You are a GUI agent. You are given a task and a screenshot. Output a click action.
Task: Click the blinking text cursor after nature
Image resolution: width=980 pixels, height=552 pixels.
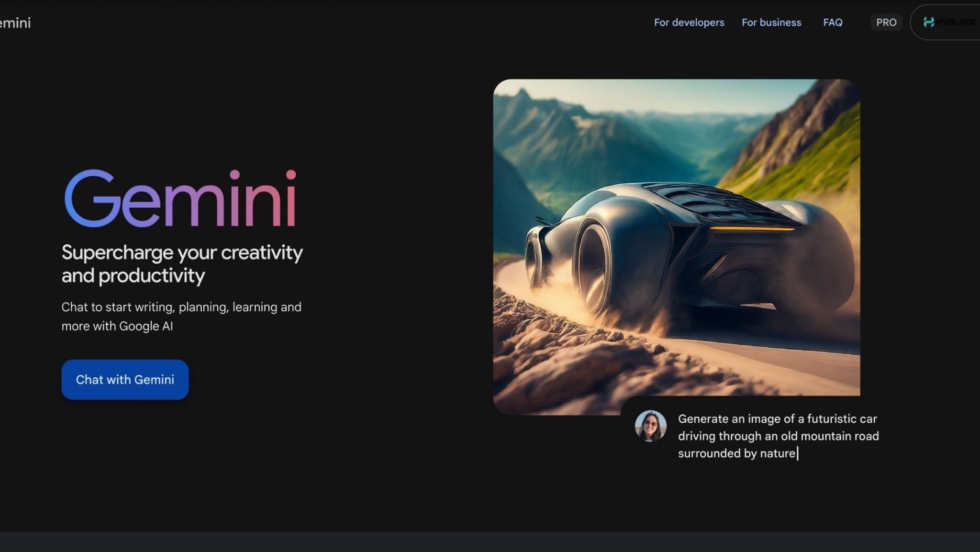pos(797,453)
